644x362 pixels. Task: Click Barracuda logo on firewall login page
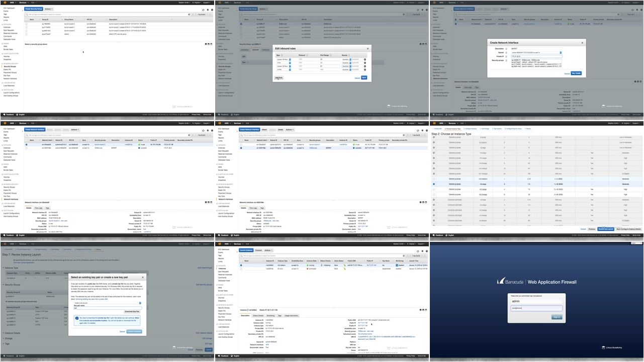coord(510,282)
